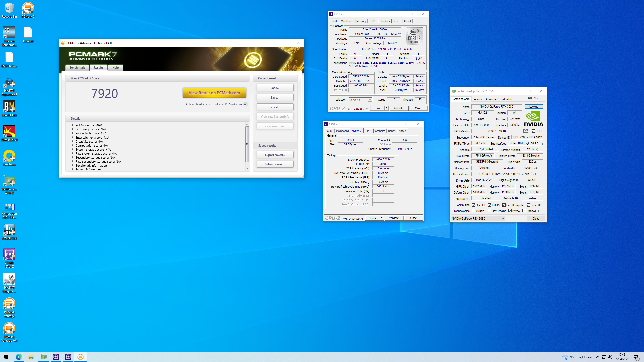Open the NVIDIA GeForce RTX 3080 GPU selector dropdown

click(x=478, y=219)
